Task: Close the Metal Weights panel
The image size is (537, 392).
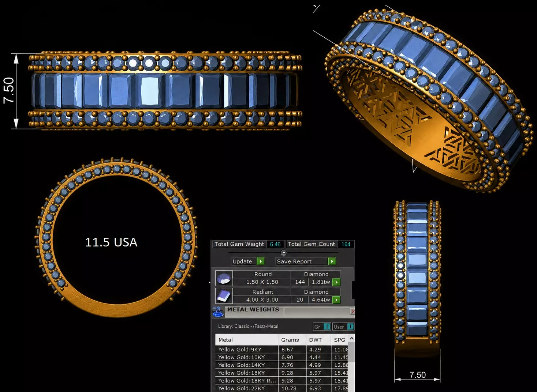Action: [x=353, y=312]
